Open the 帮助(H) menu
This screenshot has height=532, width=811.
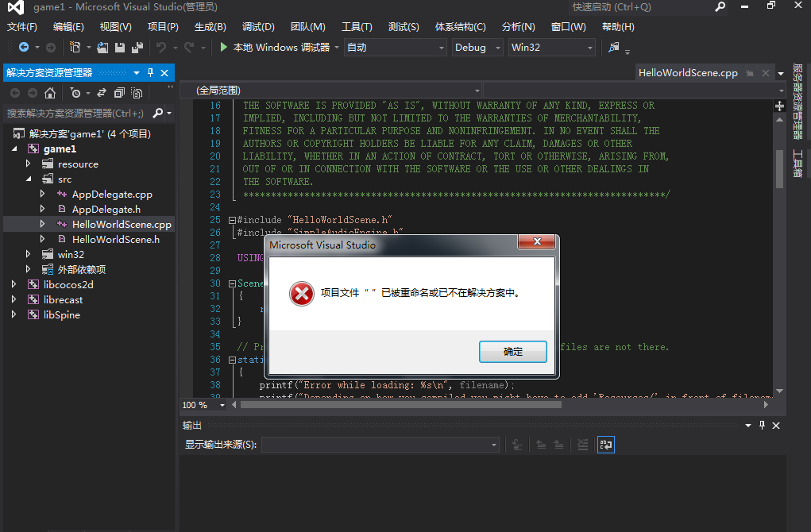tap(618, 27)
